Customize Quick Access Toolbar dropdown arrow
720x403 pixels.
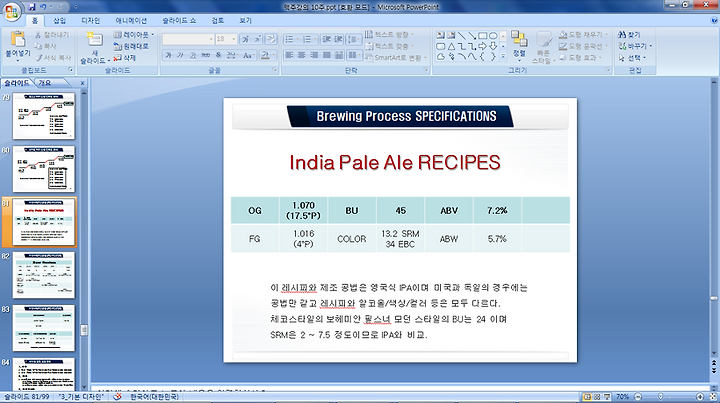[x=75, y=7]
